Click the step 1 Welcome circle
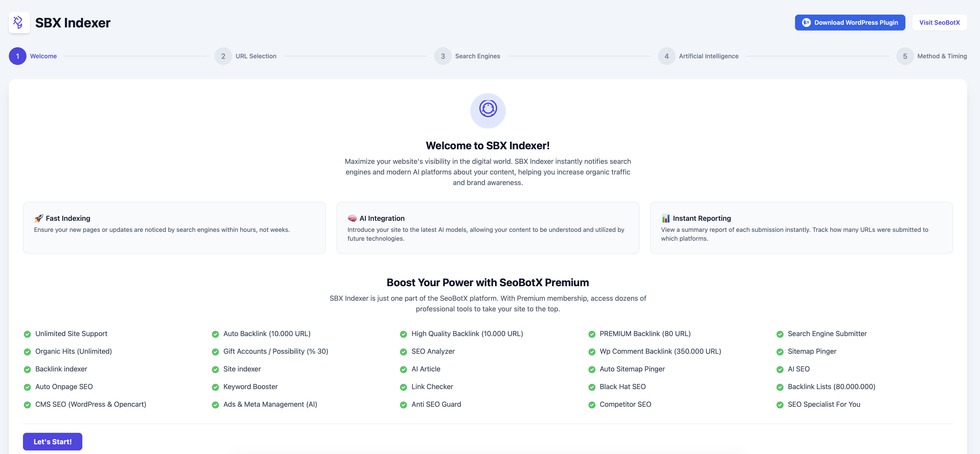This screenshot has height=454, width=980. coord(17,56)
